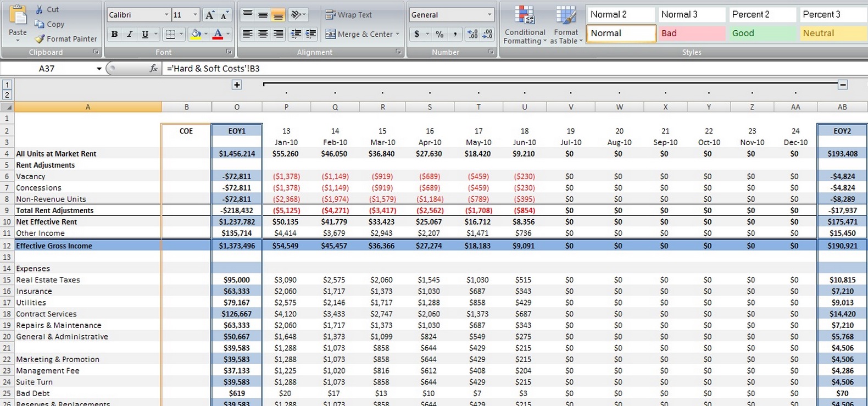Image resolution: width=868 pixels, height=406 pixels.
Task: Click the Percent Style icon
Action: 439,34
